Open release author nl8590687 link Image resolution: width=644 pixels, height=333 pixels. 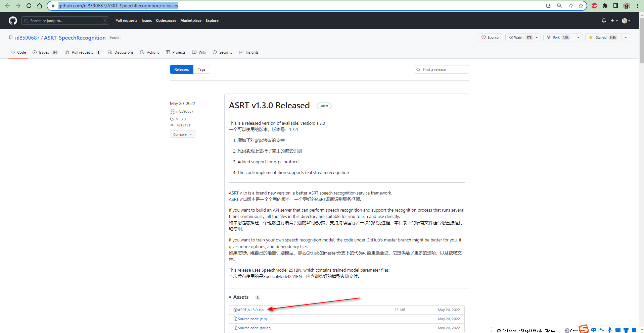(x=185, y=112)
